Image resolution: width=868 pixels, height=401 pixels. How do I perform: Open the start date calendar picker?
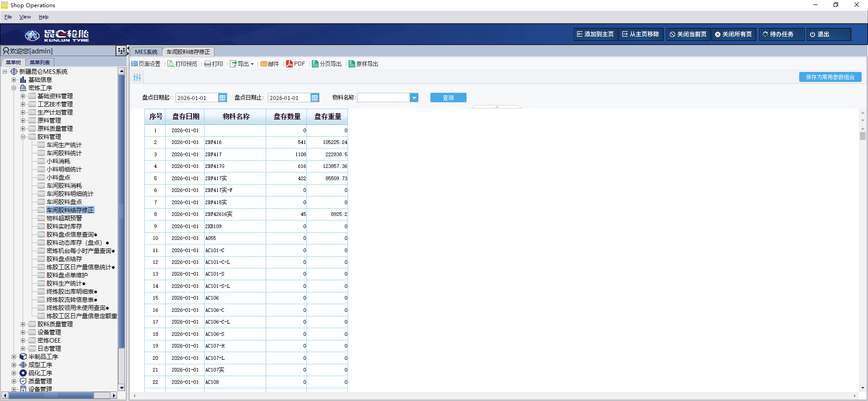[x=222, y=98]
